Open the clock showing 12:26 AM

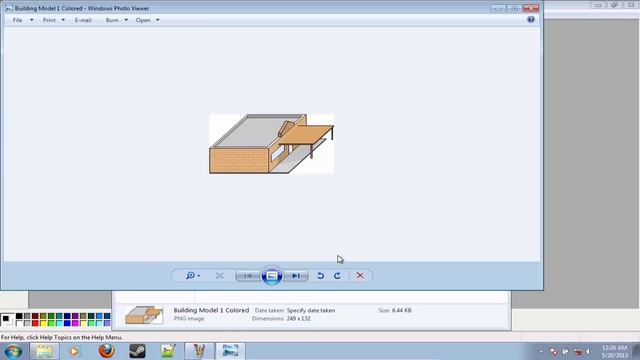pyautogui.click(x=614, y=351)
